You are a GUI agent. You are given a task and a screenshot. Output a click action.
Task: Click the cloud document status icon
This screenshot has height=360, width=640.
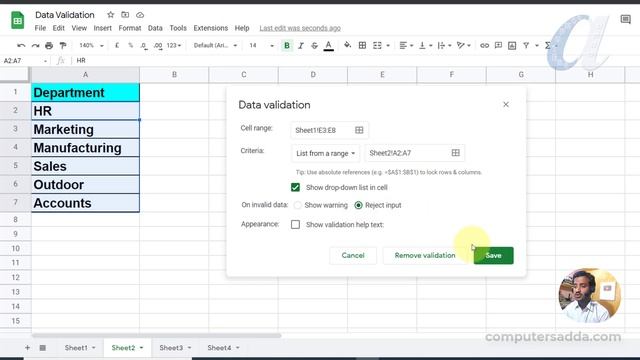[x=140, y=15]
